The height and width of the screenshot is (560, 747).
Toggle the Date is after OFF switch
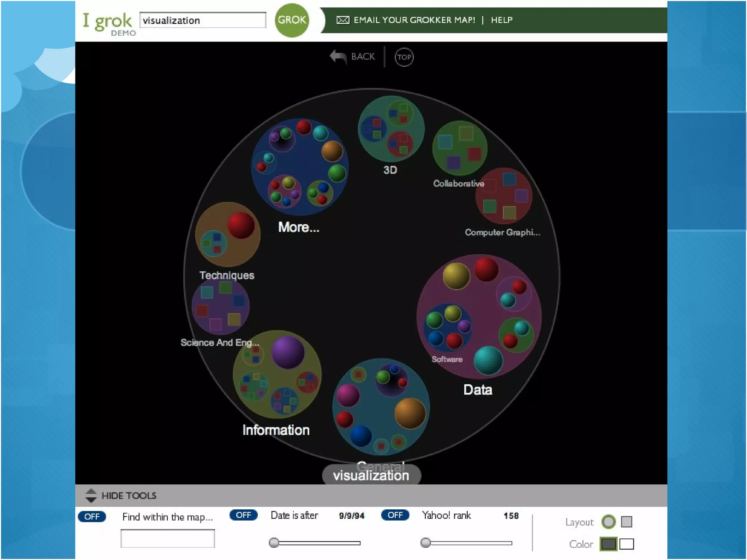pos(243,515)
